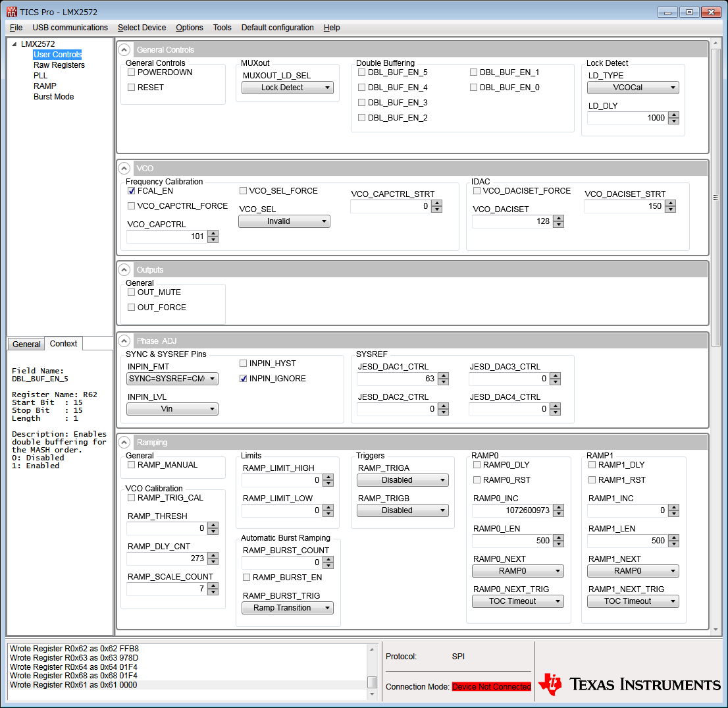728x708 pixels.
Task: Open the INPIN_LVL dropdown
Action: click(x=172, y=409)
